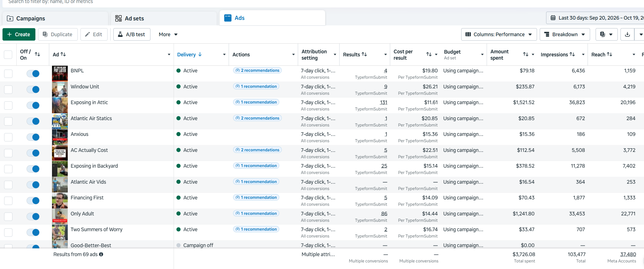Select the Anxious ad row checkbox
Screen dimensions: 644x269
pos(8,137)
